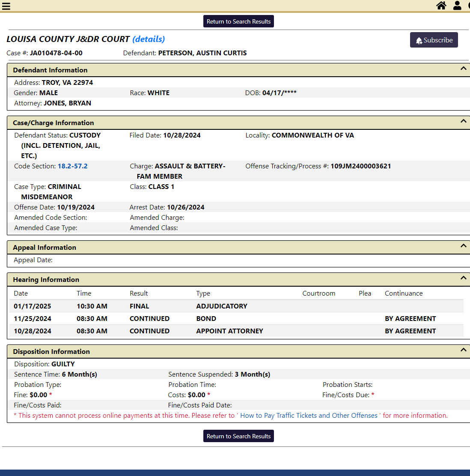Click the DOB 04/17/**** value

coord(279,93)
